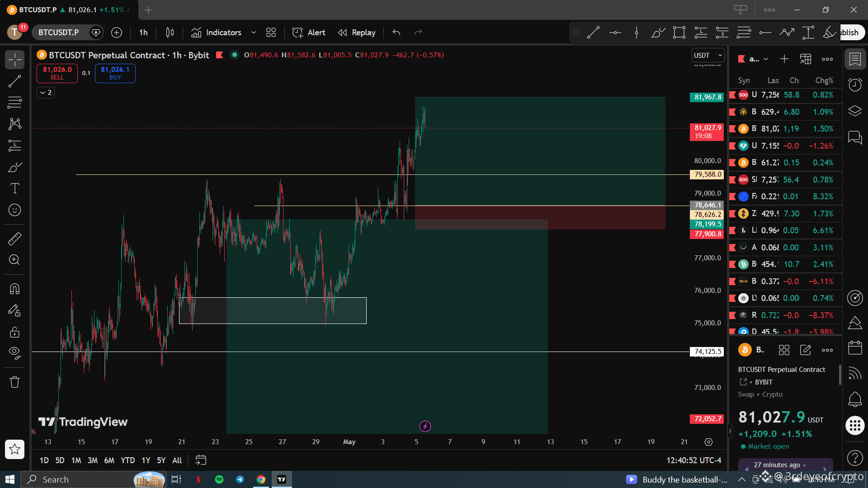Add a symbol to compare
The image size is (868, 488).
[x=117, y=33]
